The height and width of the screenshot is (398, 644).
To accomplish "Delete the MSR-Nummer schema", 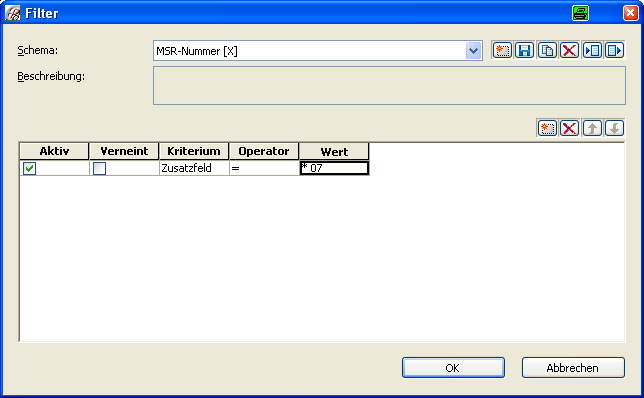I will click(x=569, y=51).
